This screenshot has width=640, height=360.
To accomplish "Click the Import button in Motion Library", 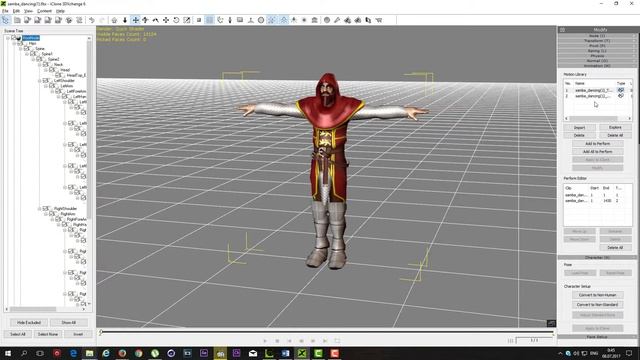I will 579,128.
